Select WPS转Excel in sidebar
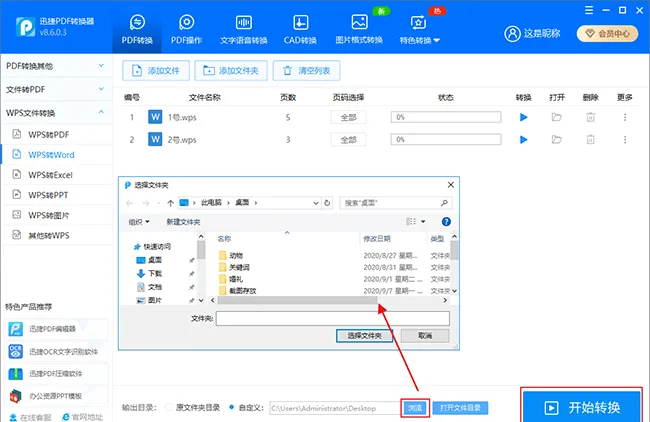650x422 pixels. 56,175
